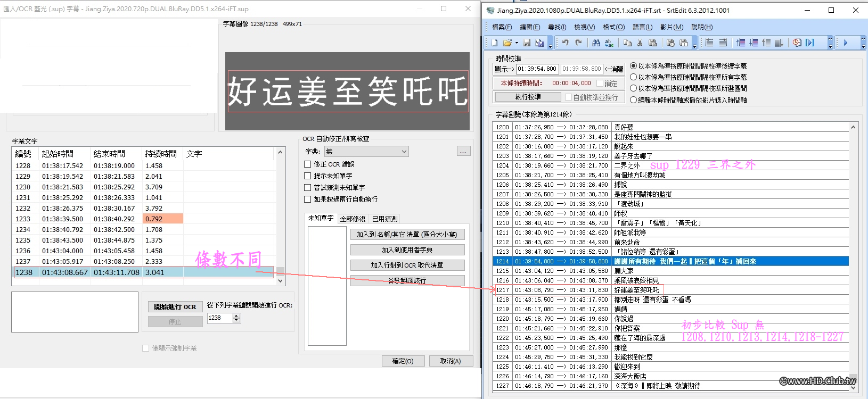Select radio 以本條為準按原時間間隔校準所選區間
Screen dimensions: 868x399
click(634, 88)
